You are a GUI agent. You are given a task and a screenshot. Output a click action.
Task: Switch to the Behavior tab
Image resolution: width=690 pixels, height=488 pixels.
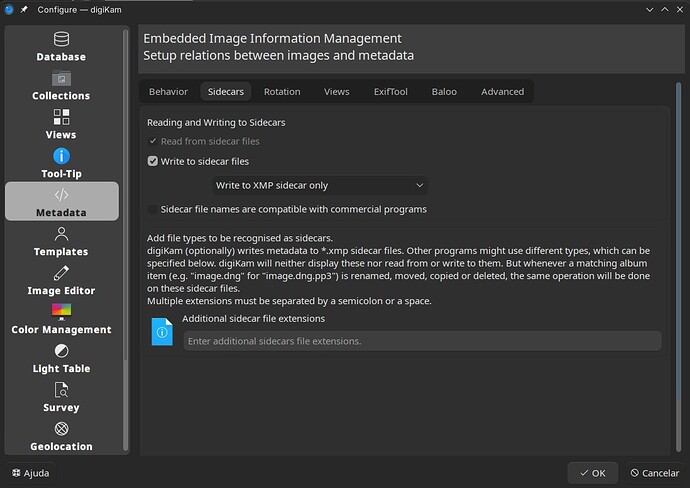click(168, 92)
